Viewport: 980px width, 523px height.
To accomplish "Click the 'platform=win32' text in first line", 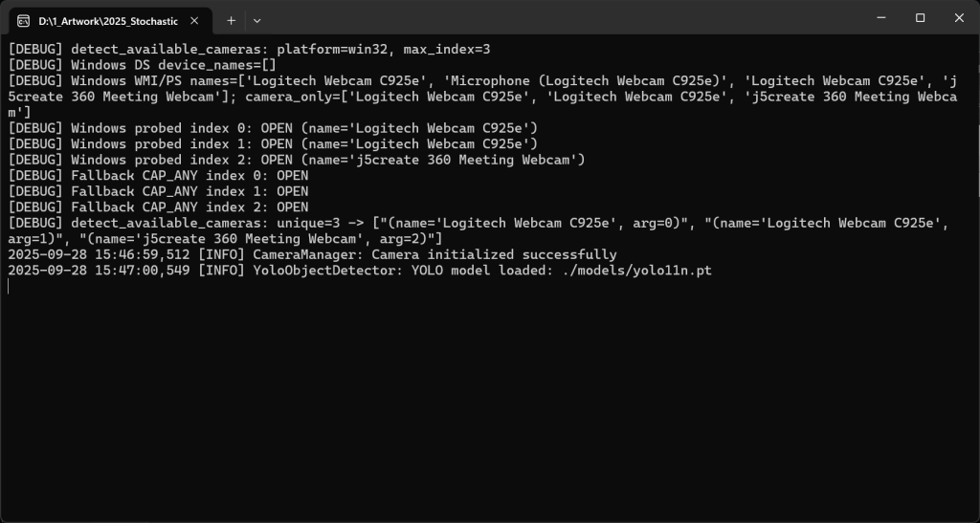I will coord(332,49).
